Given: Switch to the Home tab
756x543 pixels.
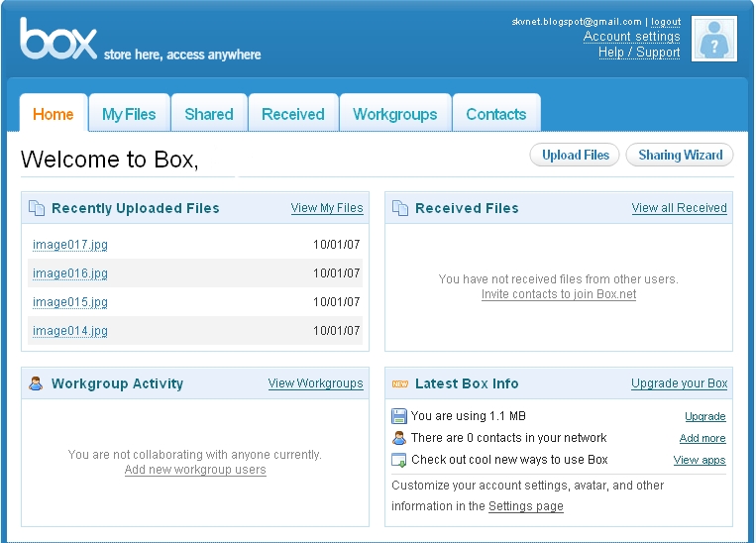Looking at the screenshot, I should pos(54,114).
